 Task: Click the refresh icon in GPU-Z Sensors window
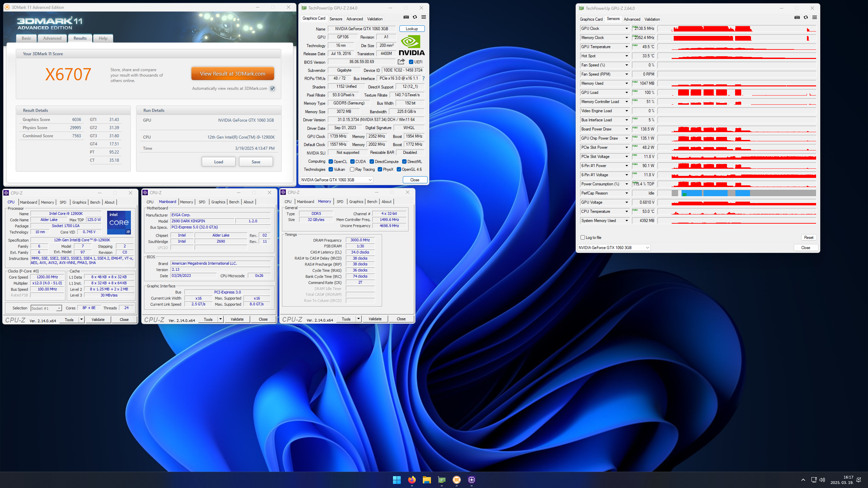coord(806,17)
